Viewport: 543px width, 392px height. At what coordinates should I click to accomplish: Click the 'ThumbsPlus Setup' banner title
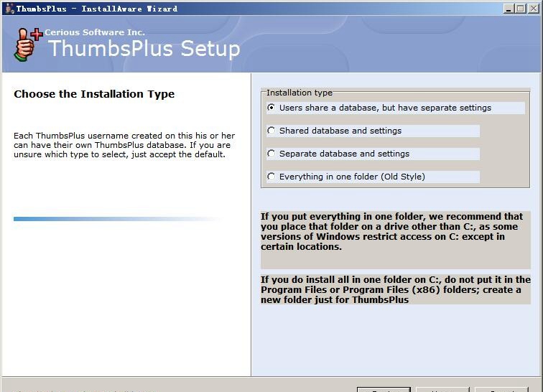pos(144,49)
